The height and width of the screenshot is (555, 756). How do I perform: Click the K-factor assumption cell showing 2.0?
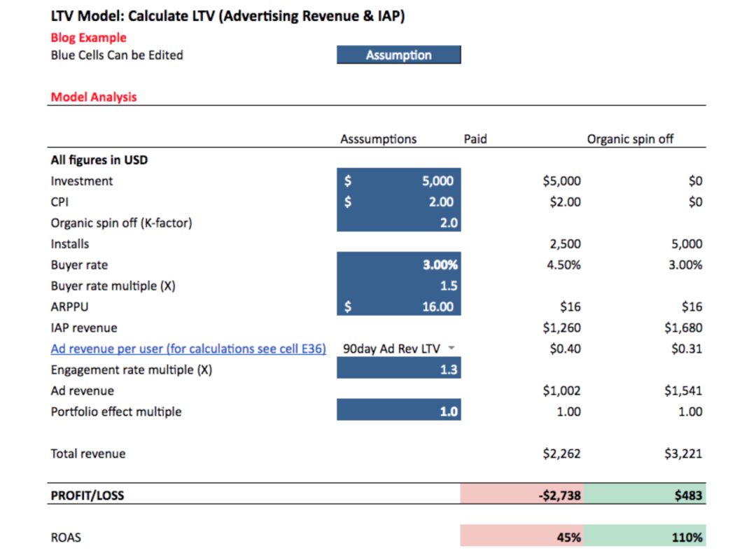398,223
